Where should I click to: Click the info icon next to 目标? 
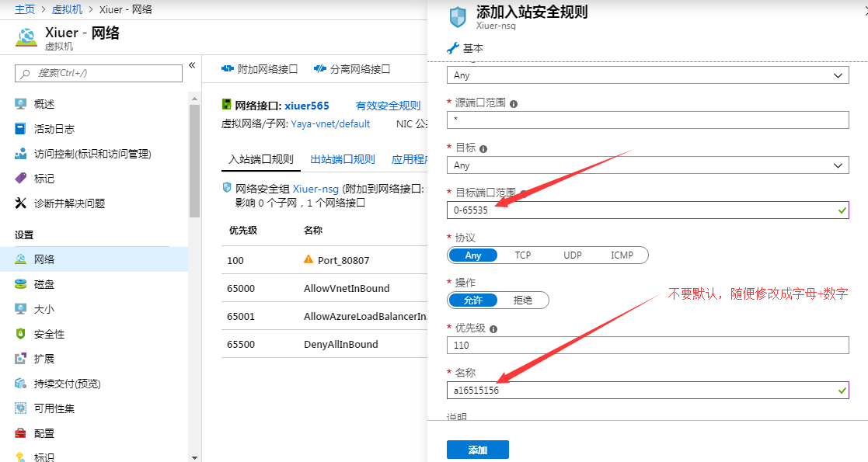483,149
